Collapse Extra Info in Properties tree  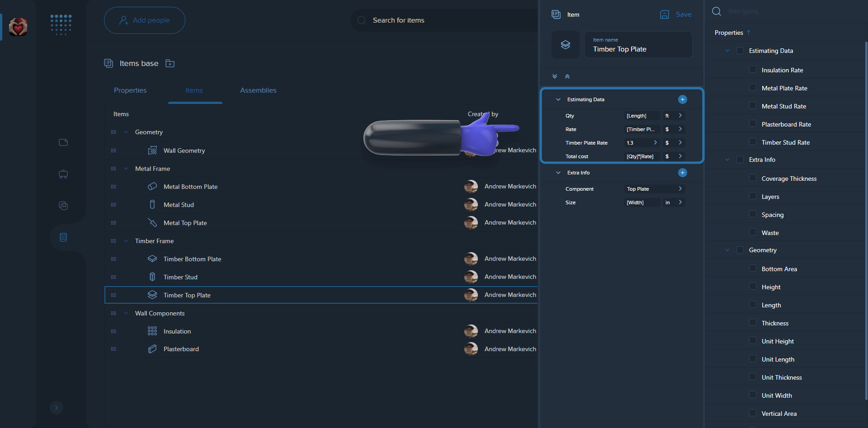coord(727,160)
